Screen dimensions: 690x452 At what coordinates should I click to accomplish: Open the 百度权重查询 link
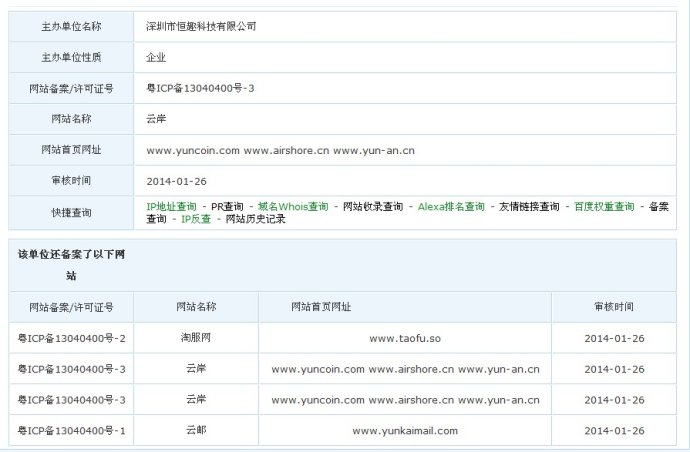[x=604, y=207]
